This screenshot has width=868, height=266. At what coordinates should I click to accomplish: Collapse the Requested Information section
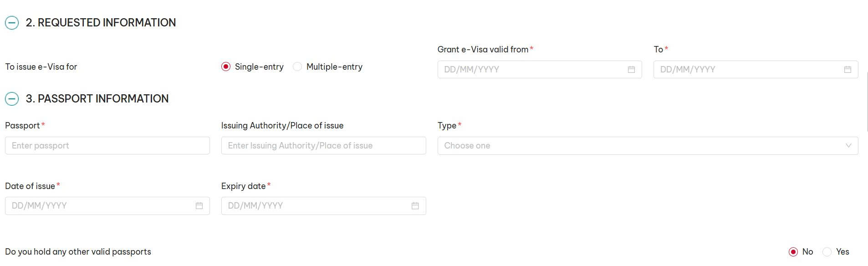12,23
